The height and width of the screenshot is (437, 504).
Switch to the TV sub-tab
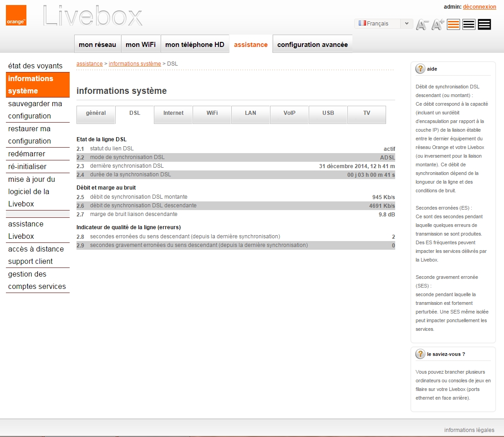[367, 114]
